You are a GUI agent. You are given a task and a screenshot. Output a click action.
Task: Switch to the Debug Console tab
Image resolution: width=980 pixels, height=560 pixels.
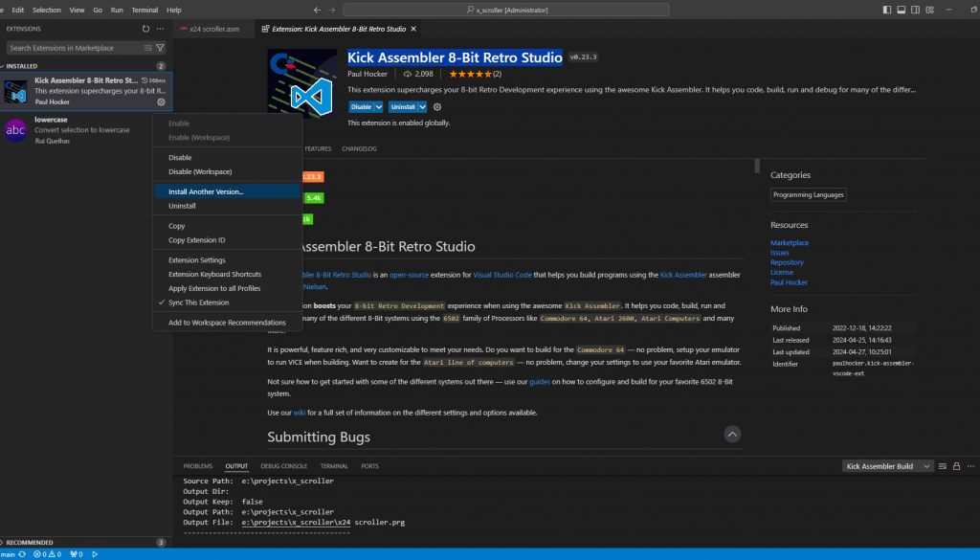tap(283, 466)
